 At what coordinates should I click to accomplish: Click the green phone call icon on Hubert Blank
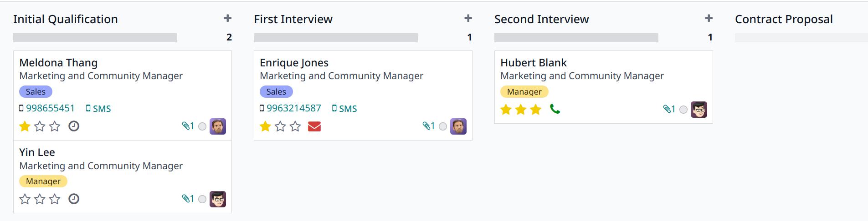pyautogui.click(x=555, y=109)
